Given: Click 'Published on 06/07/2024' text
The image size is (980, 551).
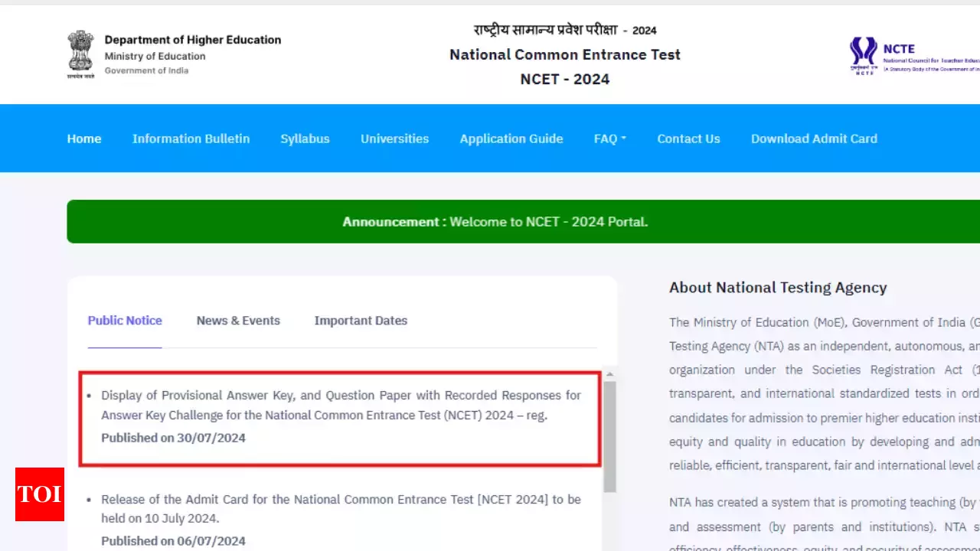Looking at the screenshot, I should (173, 541).
